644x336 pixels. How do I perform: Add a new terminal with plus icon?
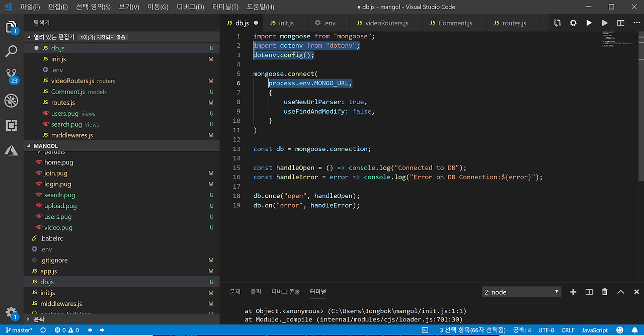(x=573, y=292)
